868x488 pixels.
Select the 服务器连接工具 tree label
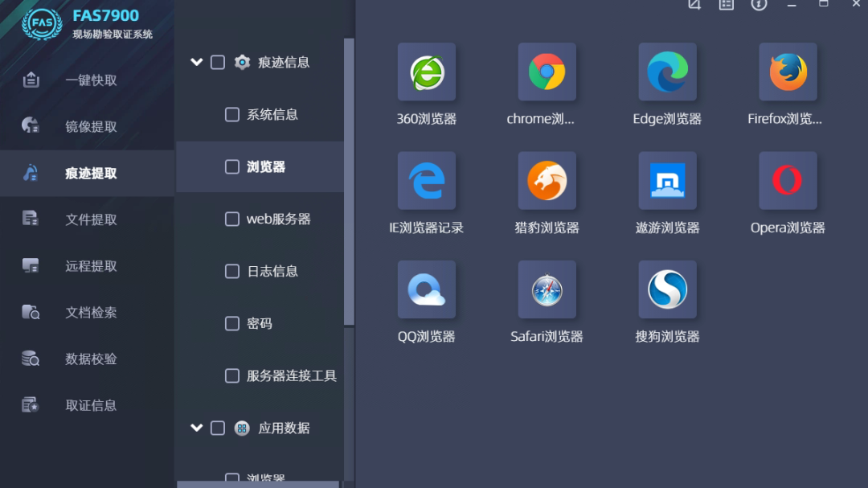point(292,375)
